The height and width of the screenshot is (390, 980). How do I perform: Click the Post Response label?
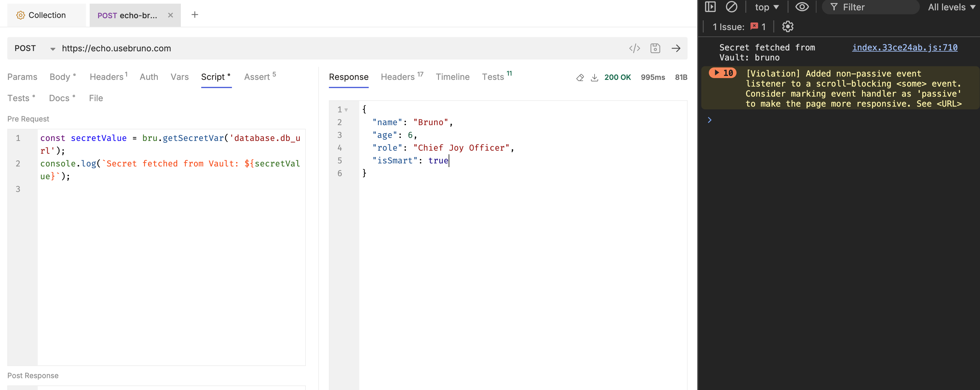point(33,375)
